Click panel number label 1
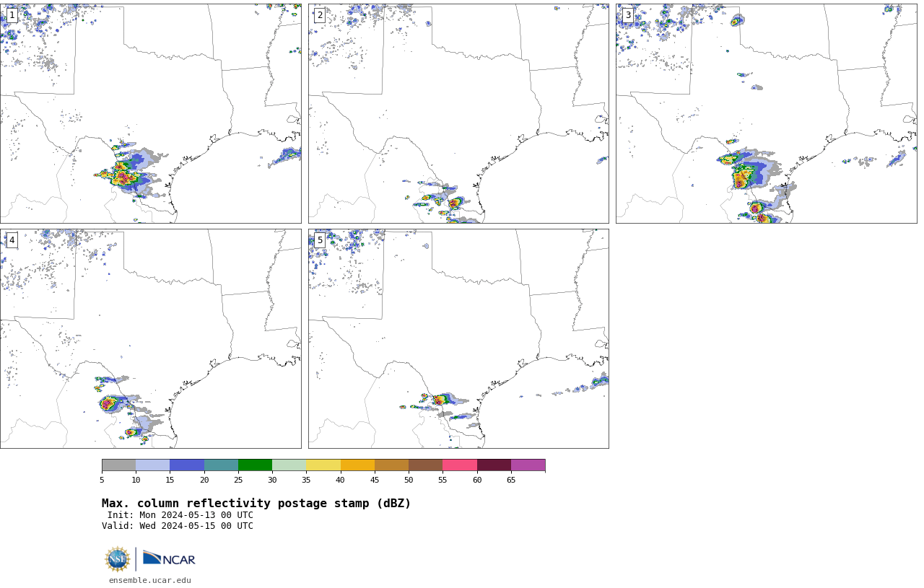 (x=12, y=15)
